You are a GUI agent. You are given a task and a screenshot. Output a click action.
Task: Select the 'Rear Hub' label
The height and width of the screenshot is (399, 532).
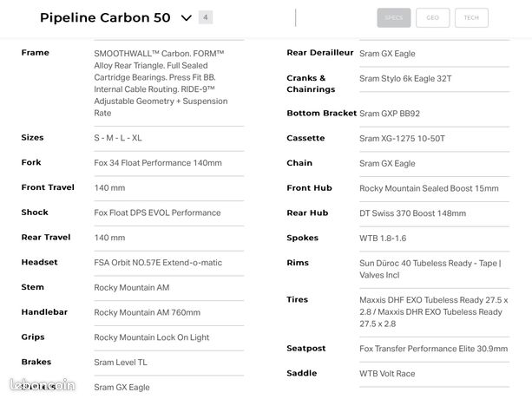(x=307, y=213)
